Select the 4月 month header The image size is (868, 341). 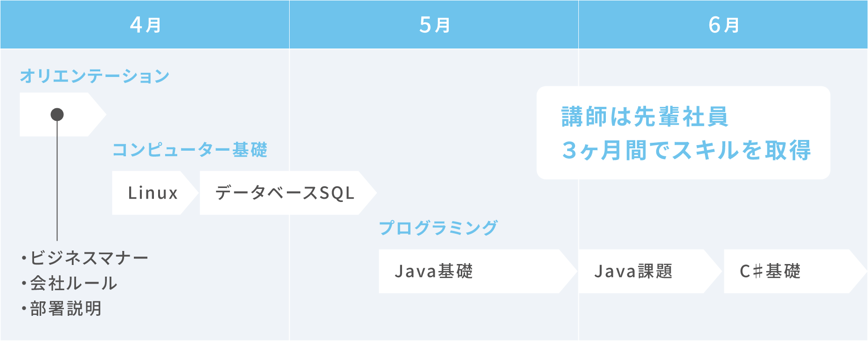[145, 24]
